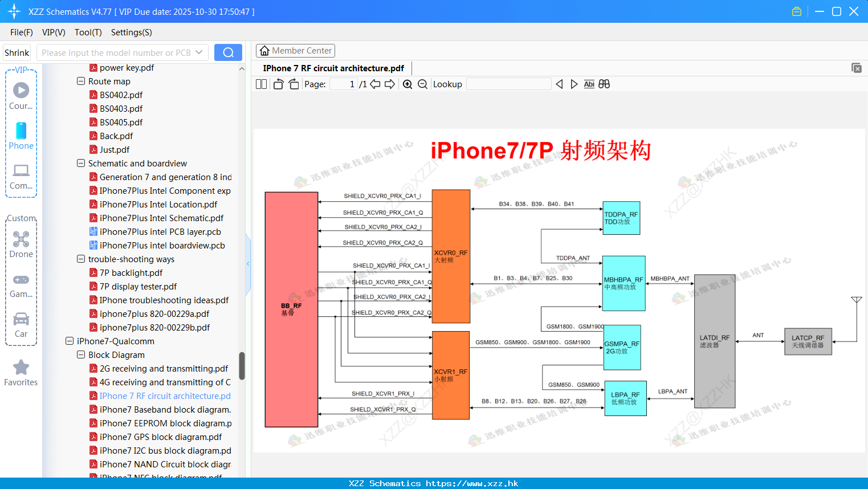Collapse the Block Diagram folder
This screenshot has height=489, width=868.
pos(81,355)
